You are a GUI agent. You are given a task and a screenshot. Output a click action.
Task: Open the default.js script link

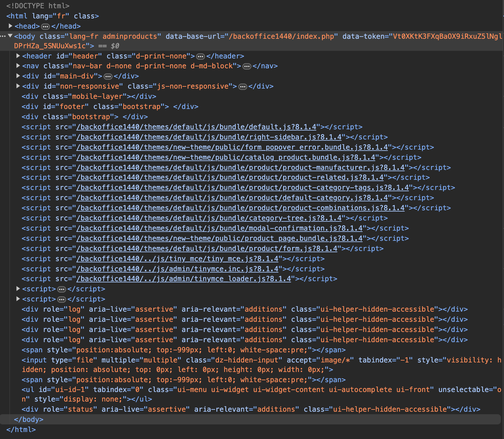pyautogui.click(x=196, y=127)
